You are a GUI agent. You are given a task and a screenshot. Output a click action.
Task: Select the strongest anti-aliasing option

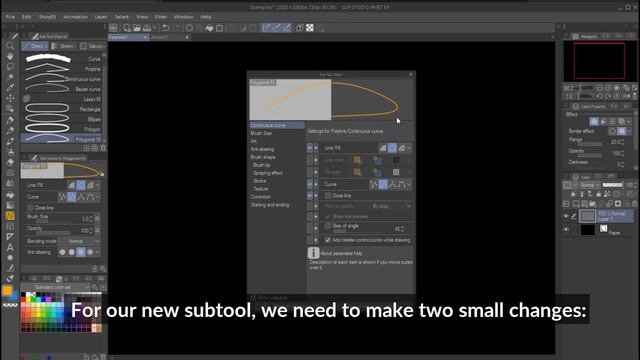click(90, 252)
